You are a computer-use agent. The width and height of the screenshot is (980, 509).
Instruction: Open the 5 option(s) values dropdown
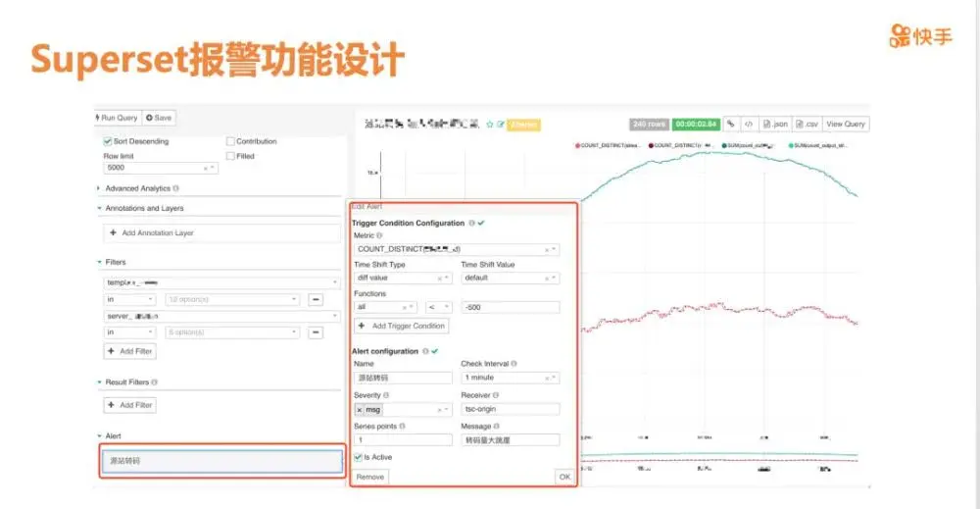(232, 332)
